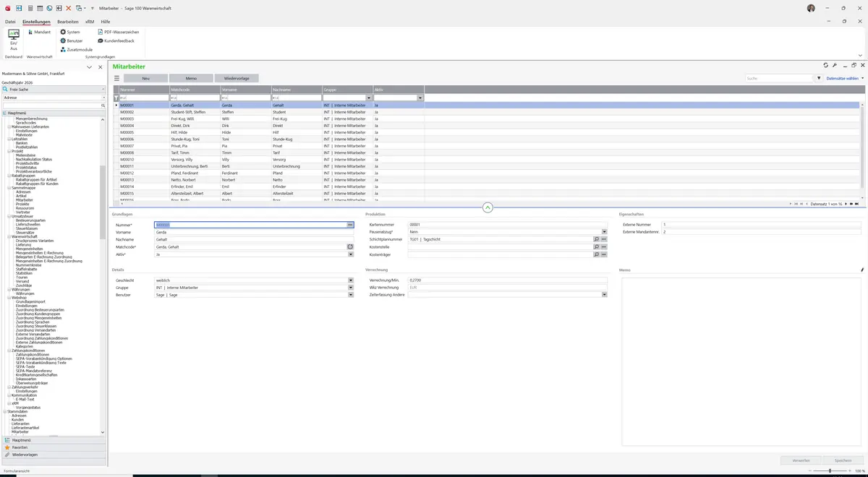868x477 pixels.
Task: Open the Adresse search type dropdown
Action: coord(103,98)
